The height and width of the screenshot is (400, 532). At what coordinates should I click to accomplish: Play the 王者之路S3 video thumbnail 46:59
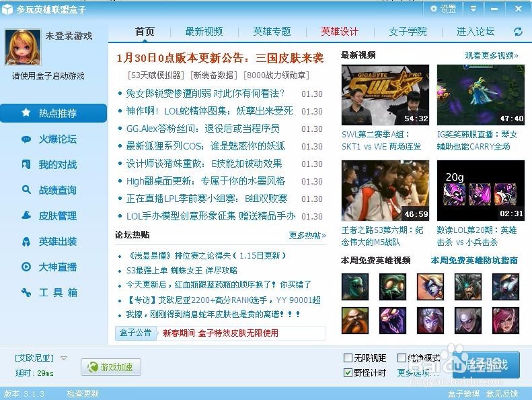pos(385,191)
